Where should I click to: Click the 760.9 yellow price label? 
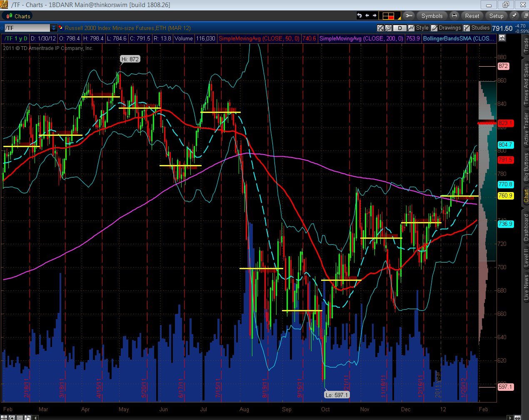(505, 195)
